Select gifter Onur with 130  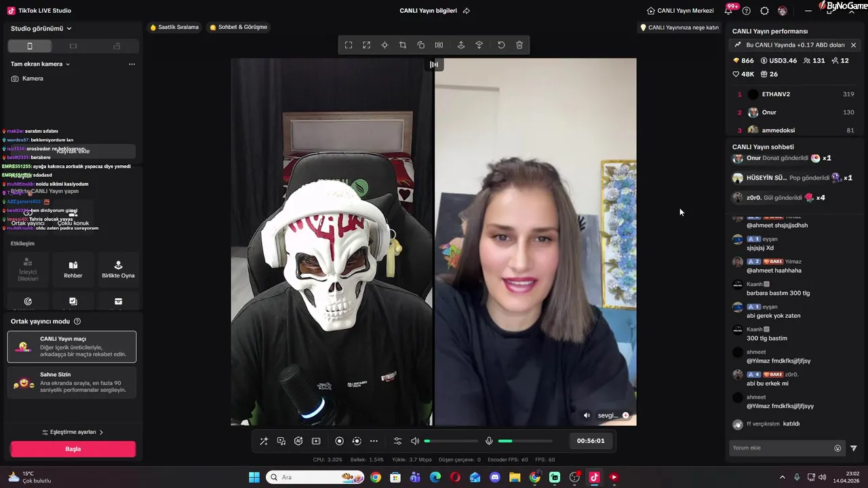(x=795, y=113)
